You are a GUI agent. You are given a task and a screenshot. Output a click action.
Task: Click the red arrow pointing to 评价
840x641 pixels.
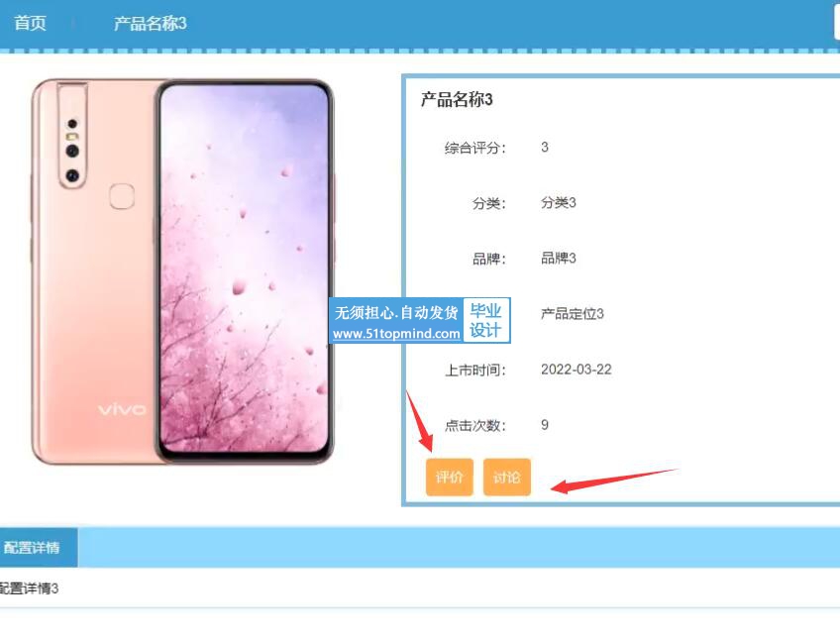[419, 421]
